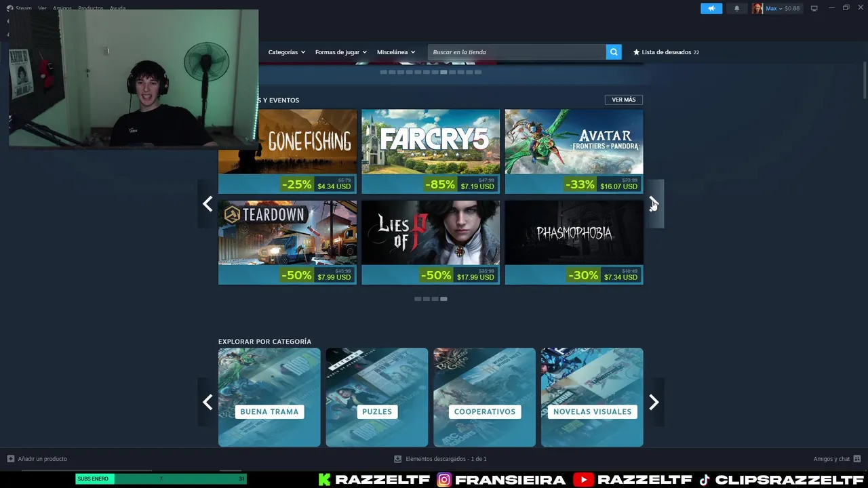Open the Ver menu
This screenshot has height=488, width=868.
[x=42, y=8]
